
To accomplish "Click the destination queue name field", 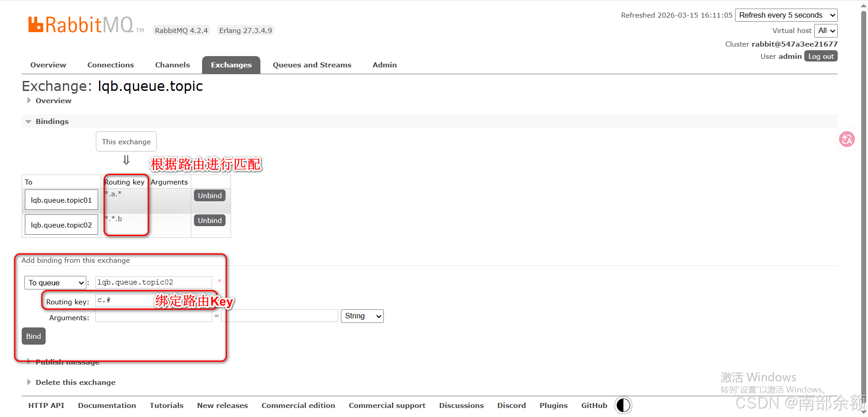I will (x=153, y=282).
